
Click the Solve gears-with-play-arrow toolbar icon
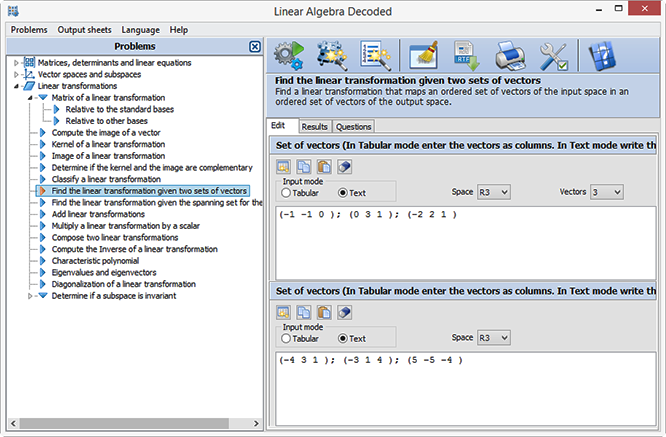[289, 55]
